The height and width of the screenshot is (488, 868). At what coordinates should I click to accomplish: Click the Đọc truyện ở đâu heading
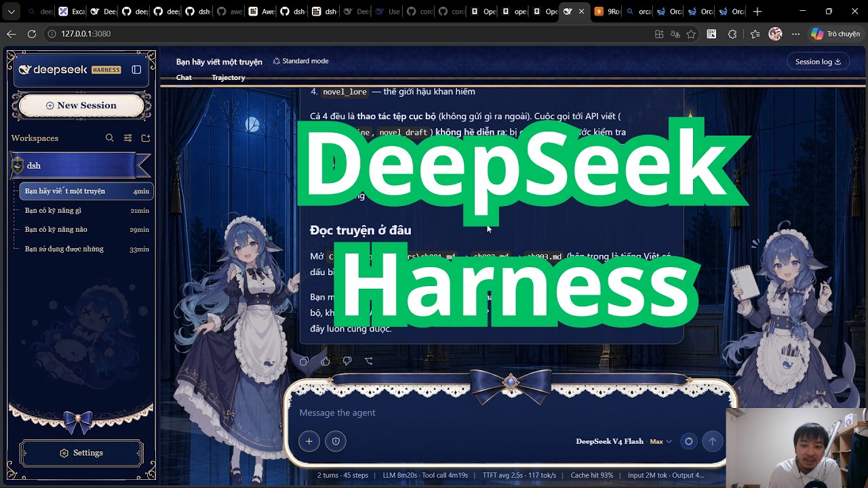(x=360, y=230)
